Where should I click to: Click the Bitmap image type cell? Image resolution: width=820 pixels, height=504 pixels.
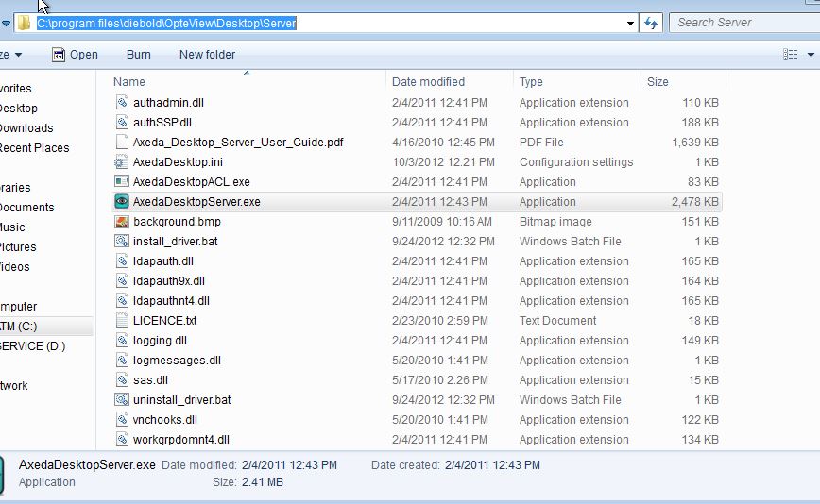tap(555, 222)
